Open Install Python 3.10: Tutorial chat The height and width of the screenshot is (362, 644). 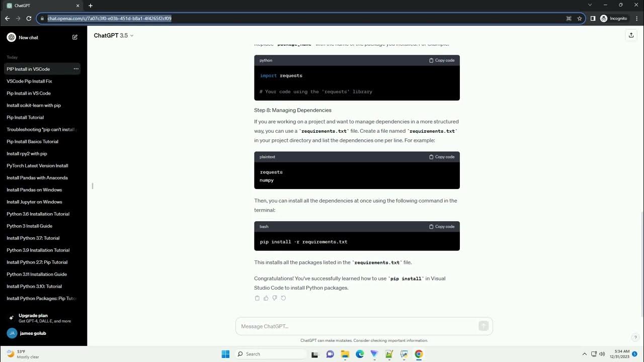(42, 286)
